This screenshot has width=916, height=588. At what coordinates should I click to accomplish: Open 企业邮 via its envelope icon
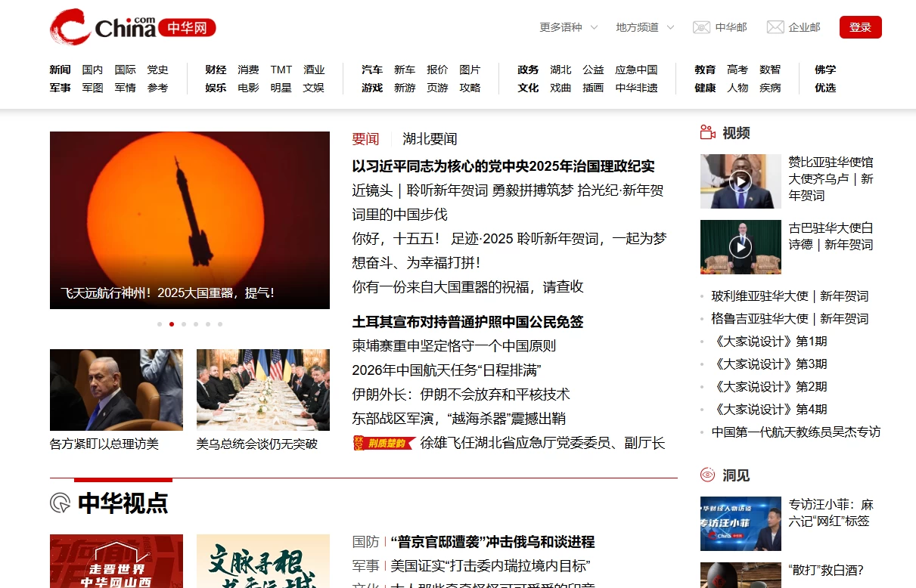point(775,26)
